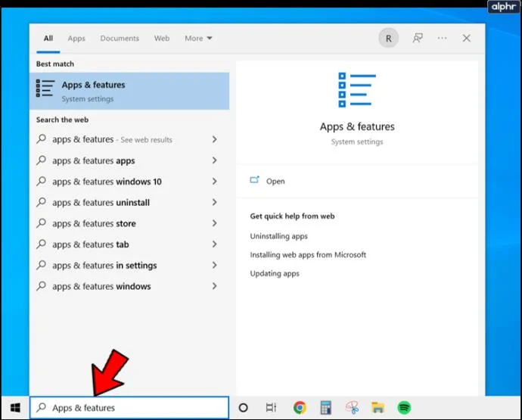Switch to the Apps tab

(x=76, y=39)
